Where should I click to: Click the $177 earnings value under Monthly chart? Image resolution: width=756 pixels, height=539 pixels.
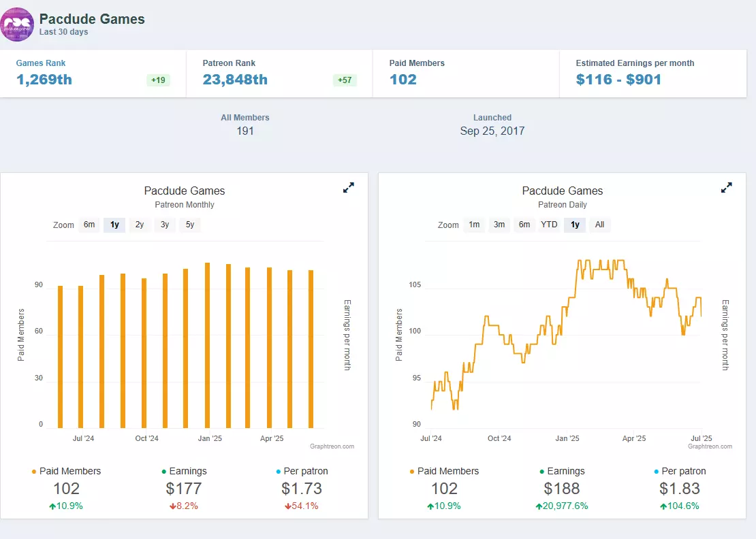click(184, 489)
